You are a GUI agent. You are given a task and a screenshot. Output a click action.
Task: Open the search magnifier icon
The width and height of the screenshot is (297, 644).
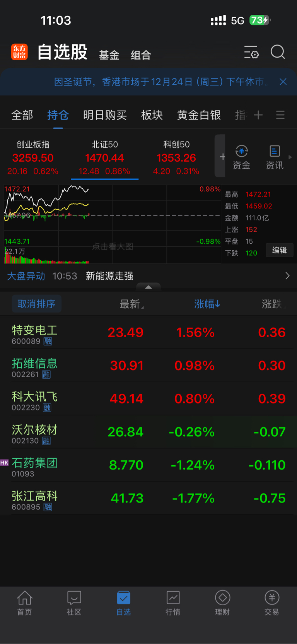click(x=278, y=52)
